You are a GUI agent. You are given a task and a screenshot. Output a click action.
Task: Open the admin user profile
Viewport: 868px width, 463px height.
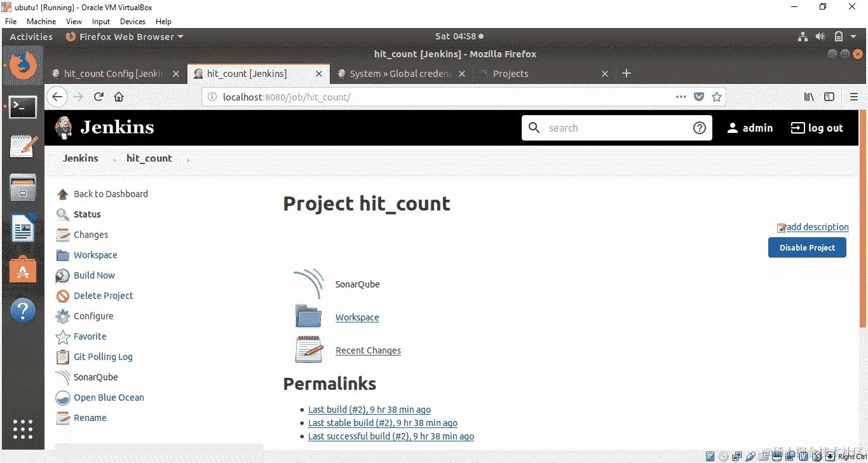[x=750, y=128]
